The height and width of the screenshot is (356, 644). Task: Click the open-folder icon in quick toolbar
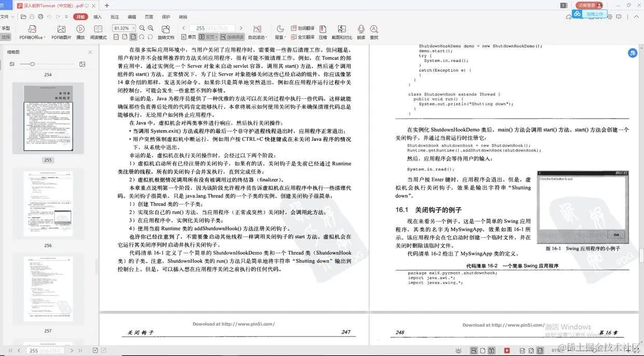coord(23,17)
